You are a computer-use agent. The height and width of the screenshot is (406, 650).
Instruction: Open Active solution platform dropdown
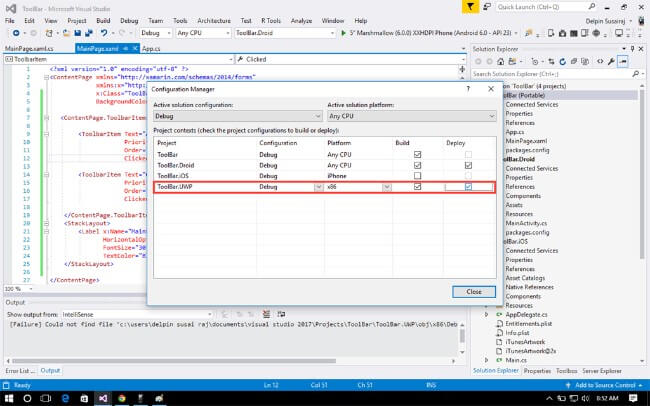(412, 116)
